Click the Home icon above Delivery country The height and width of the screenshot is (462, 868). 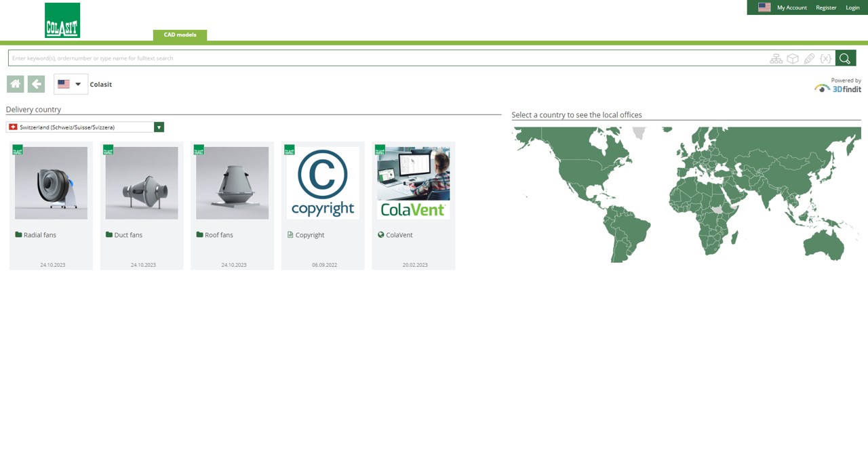point(15,83)
